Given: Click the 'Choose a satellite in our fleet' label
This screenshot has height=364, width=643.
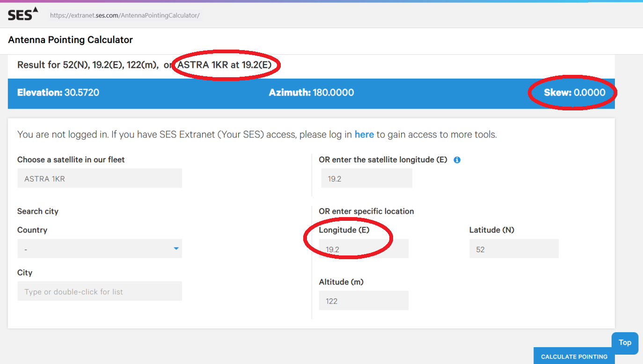Looking at the screenshot, I should [71, 160].
